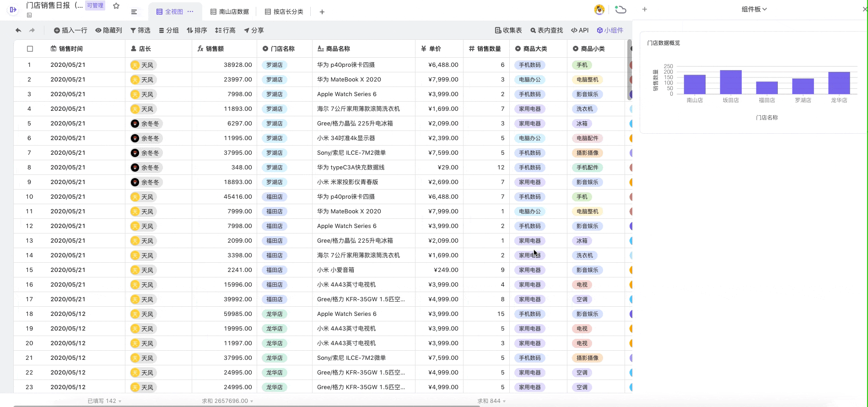Click the 2020/05/12 date in row 23
This screenshot has height=407, width=868.
tap(68, 387)
